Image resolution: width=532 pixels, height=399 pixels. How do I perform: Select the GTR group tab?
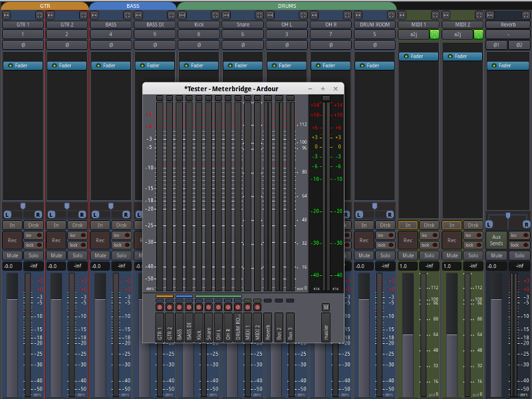point(45,5)
